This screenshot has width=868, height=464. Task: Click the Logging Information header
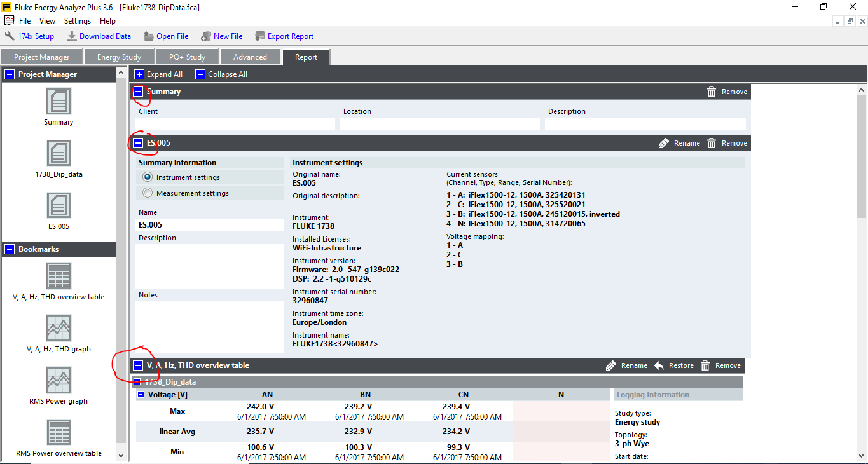coord(653,395)
